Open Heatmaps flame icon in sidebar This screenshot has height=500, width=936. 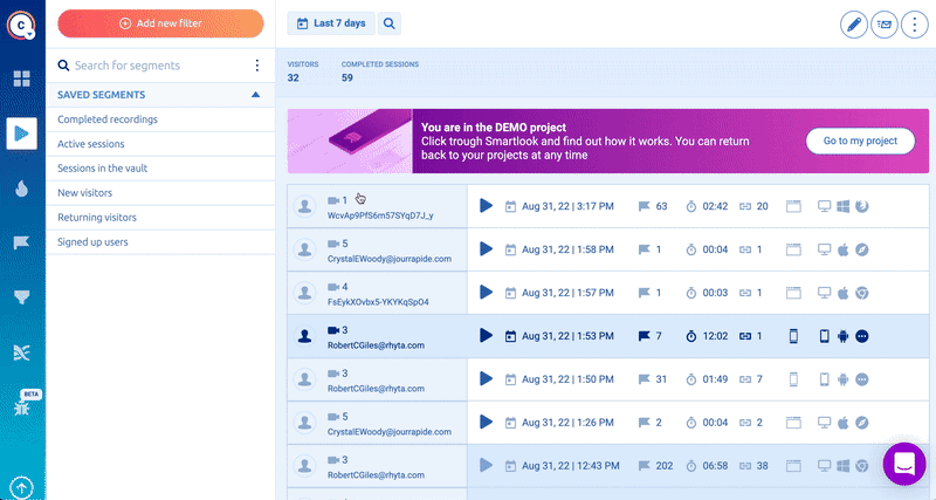point(21,189)
